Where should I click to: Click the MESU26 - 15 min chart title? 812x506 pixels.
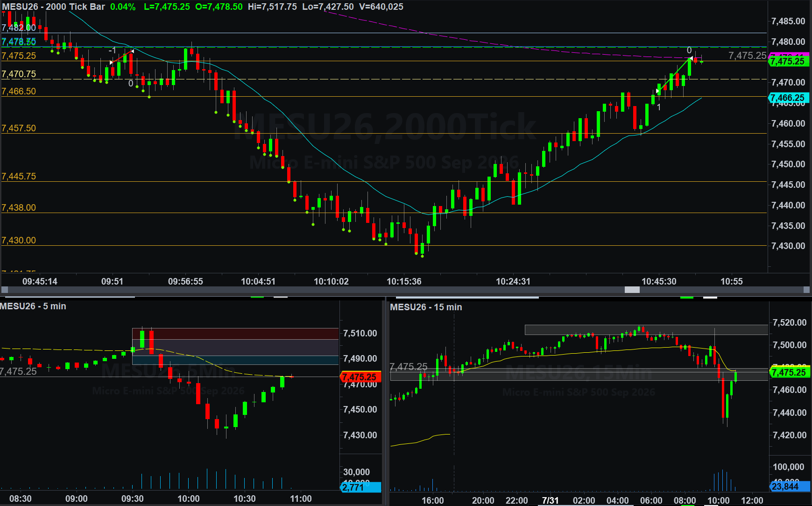click(x=426, y=307)
